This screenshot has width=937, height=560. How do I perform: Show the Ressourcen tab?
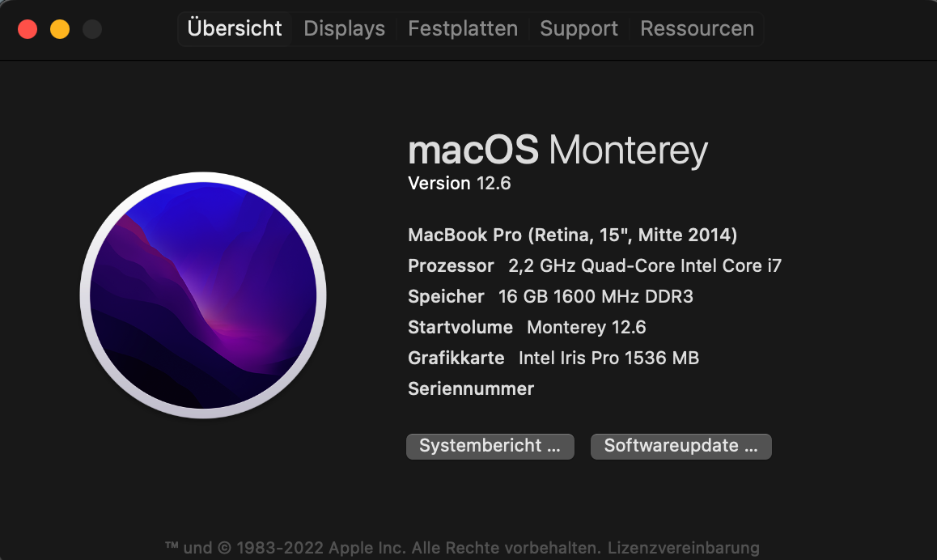point(697,29)
